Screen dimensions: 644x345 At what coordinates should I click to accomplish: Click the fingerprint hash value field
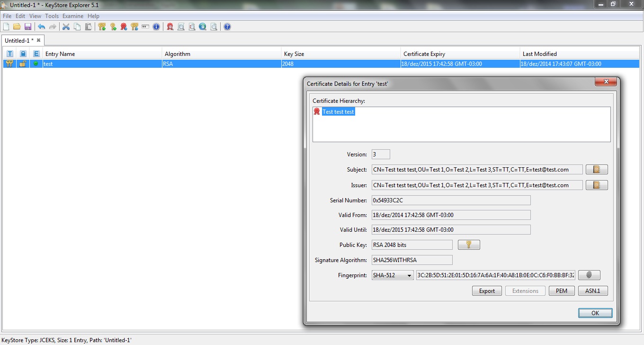tap(496, 275)
